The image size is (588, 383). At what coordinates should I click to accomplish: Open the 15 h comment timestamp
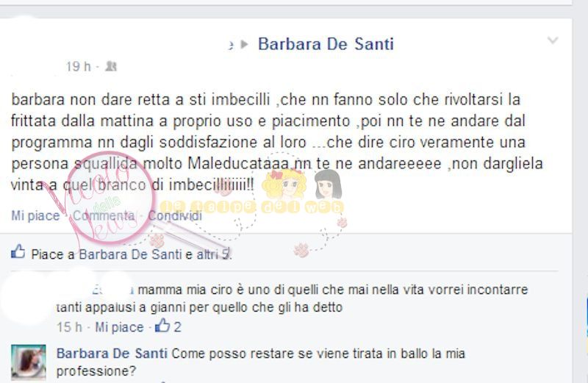(x=69, y=327)
